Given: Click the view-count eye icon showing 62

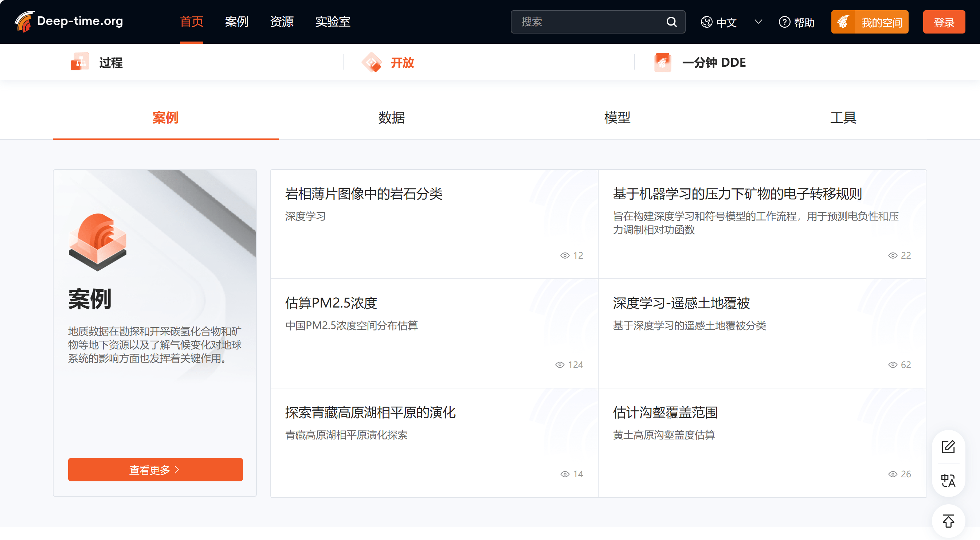Looking at the screenshot, I should 893,365.
